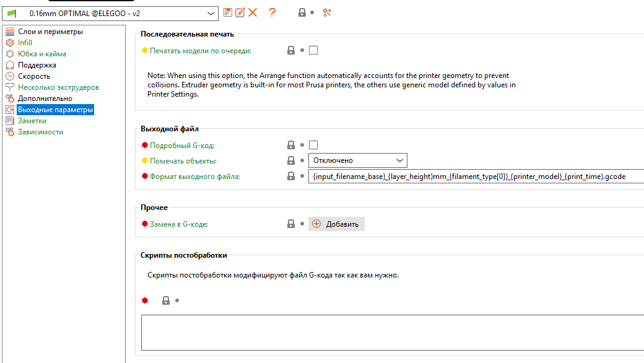The height and width of the screenshot is (363, 644).
Task: Delete preset with the orange X icon
Action: coord(253,12)
